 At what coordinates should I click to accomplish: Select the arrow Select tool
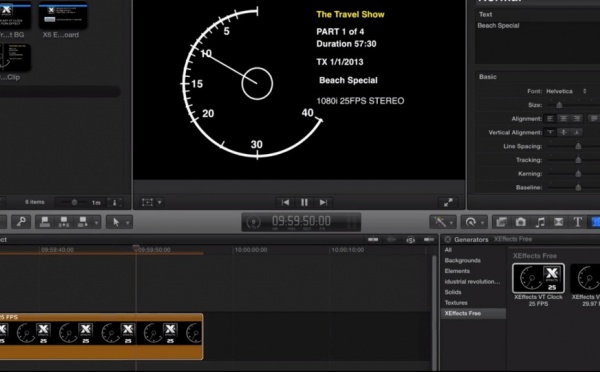click(x=116, y=222)
